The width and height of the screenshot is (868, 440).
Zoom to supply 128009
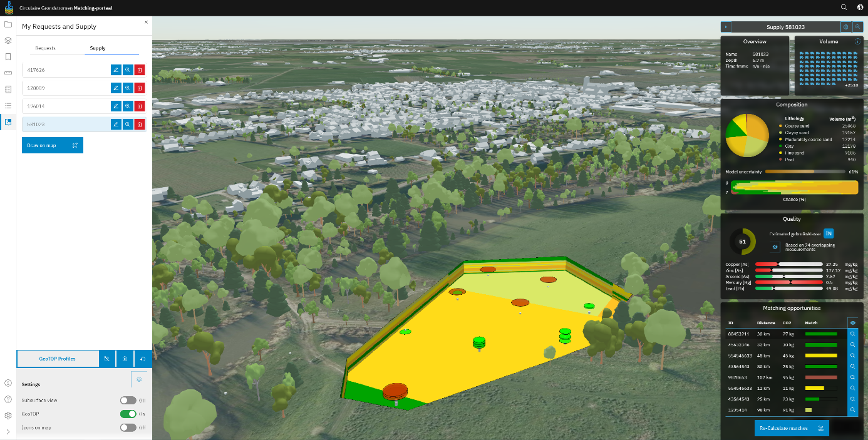coord(128,88)
